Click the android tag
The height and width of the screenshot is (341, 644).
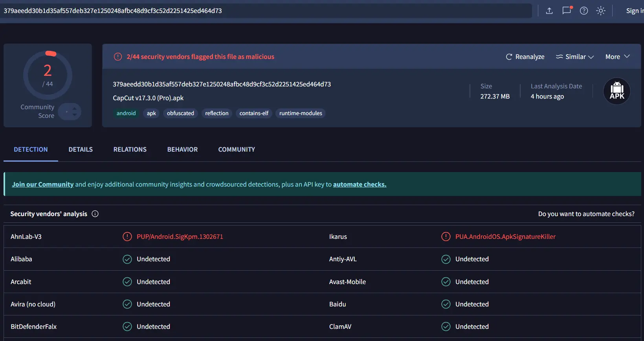126,113
